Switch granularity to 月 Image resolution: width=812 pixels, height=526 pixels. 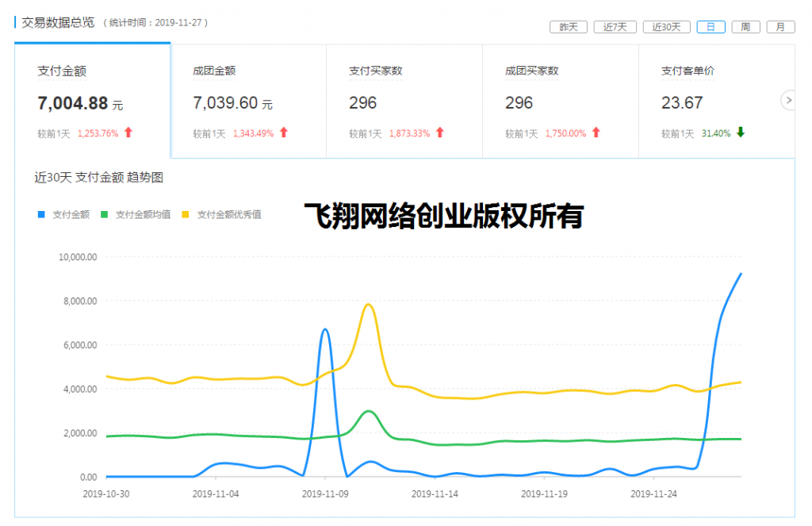click(780, 26)
